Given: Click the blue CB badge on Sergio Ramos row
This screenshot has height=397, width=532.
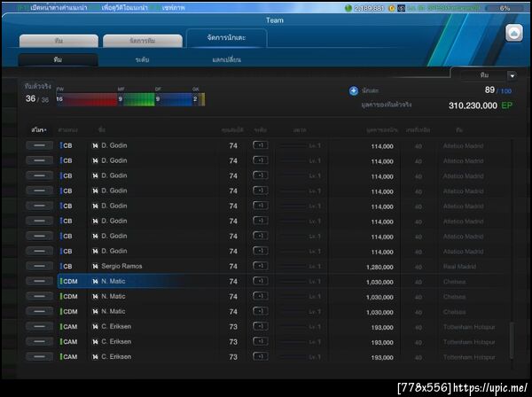Looking at the screenshot, I should tap(66, 267).
